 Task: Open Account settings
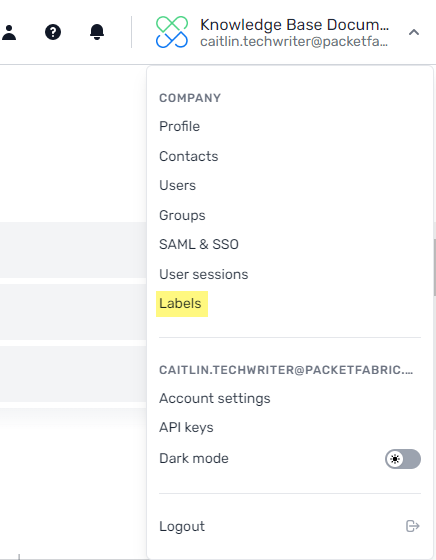pos(215,399)
